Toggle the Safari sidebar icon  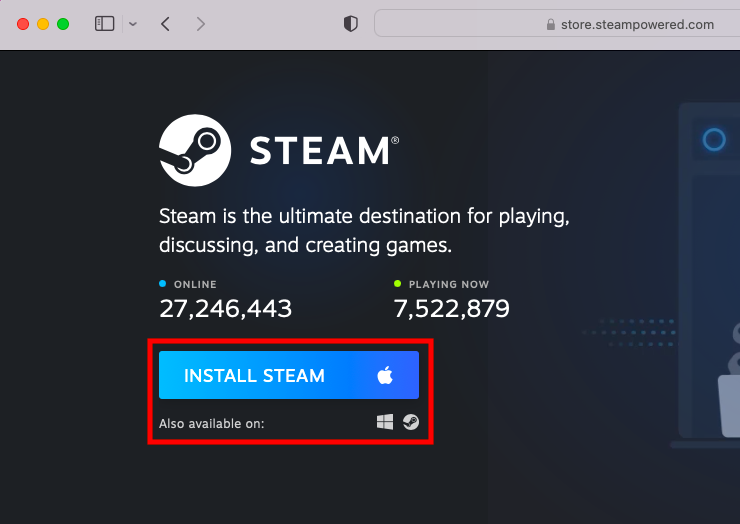coord(104,24)
